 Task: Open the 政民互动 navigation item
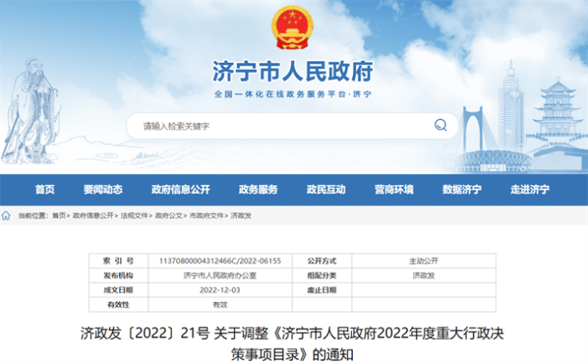(326, 190)
